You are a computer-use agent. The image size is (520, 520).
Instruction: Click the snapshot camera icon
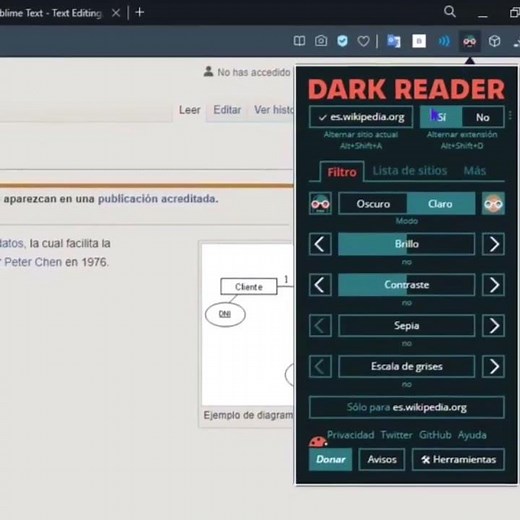point(321,41)
